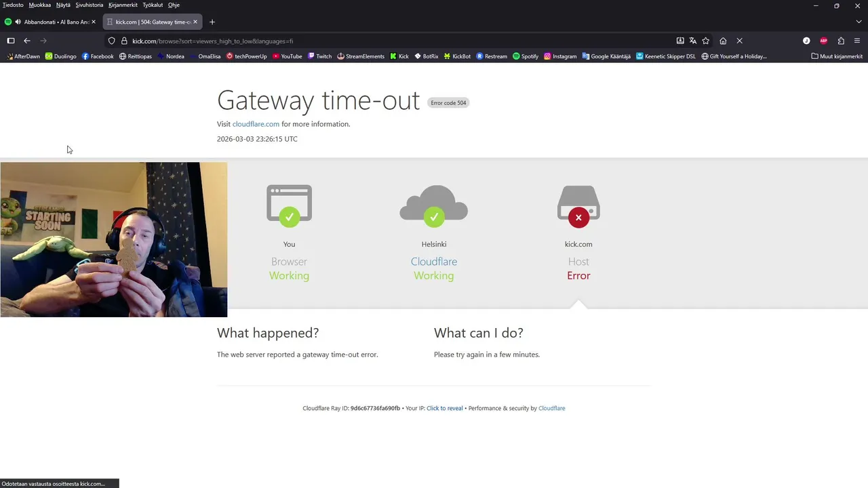
Task: Go back with the back arrow
Action: (27, 41)
